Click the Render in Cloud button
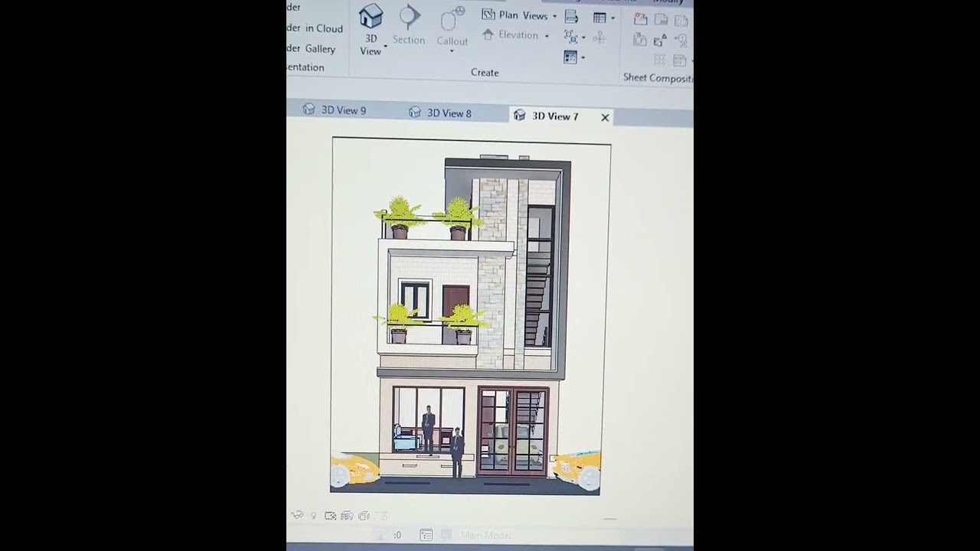Screen dimensions: 980x551 pos(315,28)
